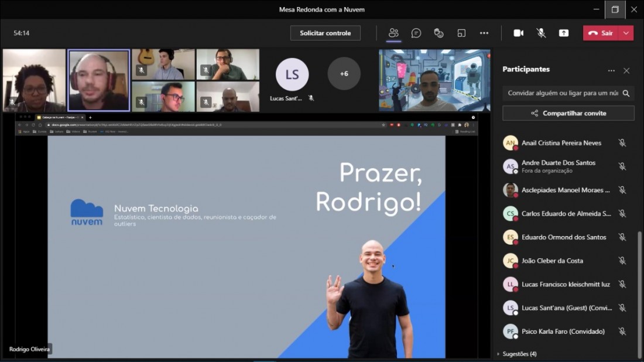Select João Cleber da Costa in list
Screen dimensions: 644x362
point(552,261)
